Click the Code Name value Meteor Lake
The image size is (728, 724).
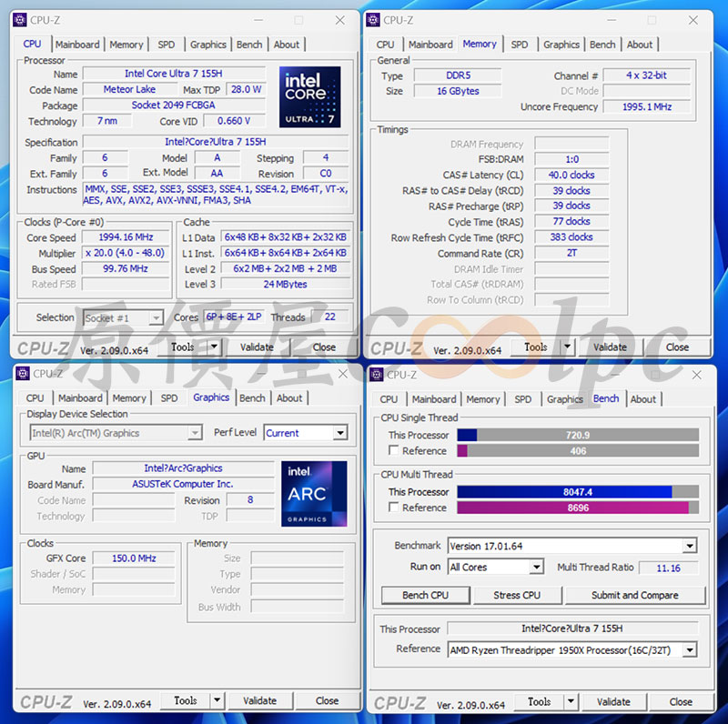tap(129, 89)
